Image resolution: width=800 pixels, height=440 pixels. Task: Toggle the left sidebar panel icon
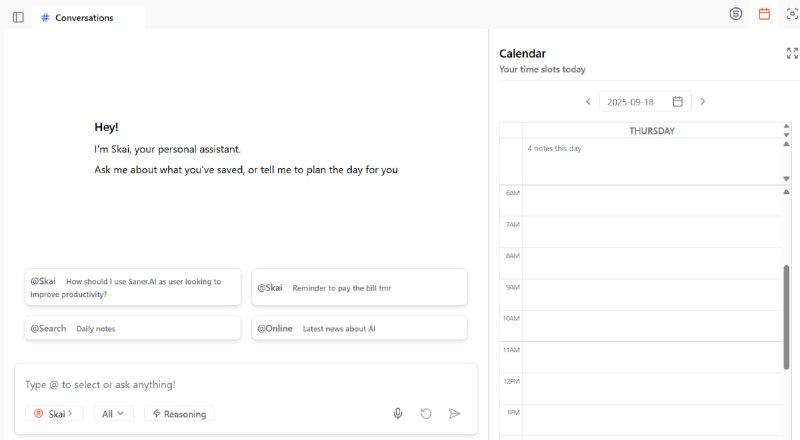pos(18,17)
